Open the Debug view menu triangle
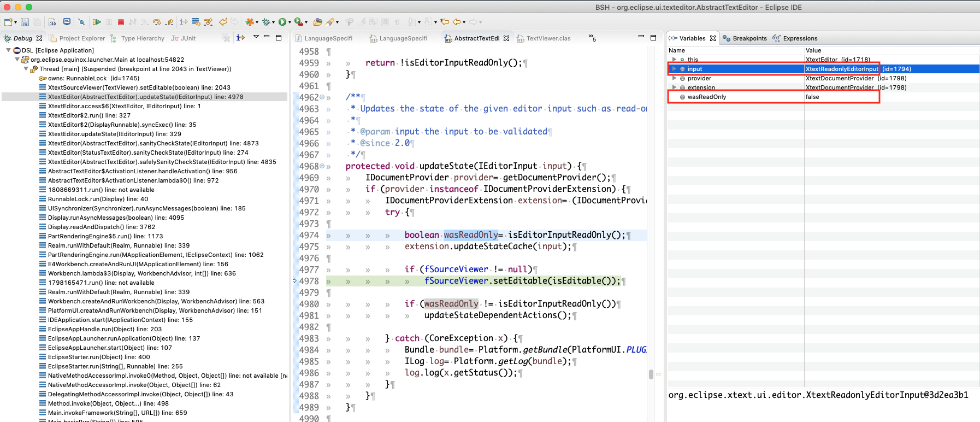Viewport: 980px width, 422px height. pyautogui.click(x=256, y=37)
